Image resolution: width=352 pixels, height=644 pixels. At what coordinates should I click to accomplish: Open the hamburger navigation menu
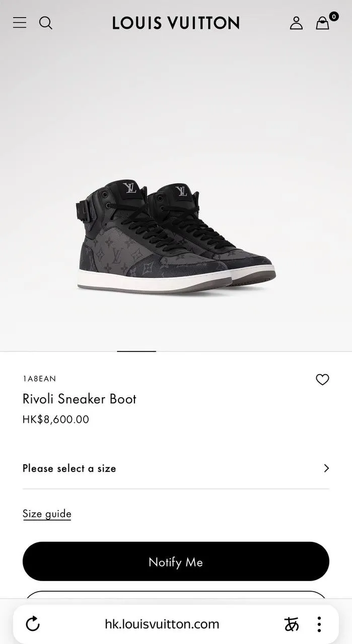[x=20, y=23]
